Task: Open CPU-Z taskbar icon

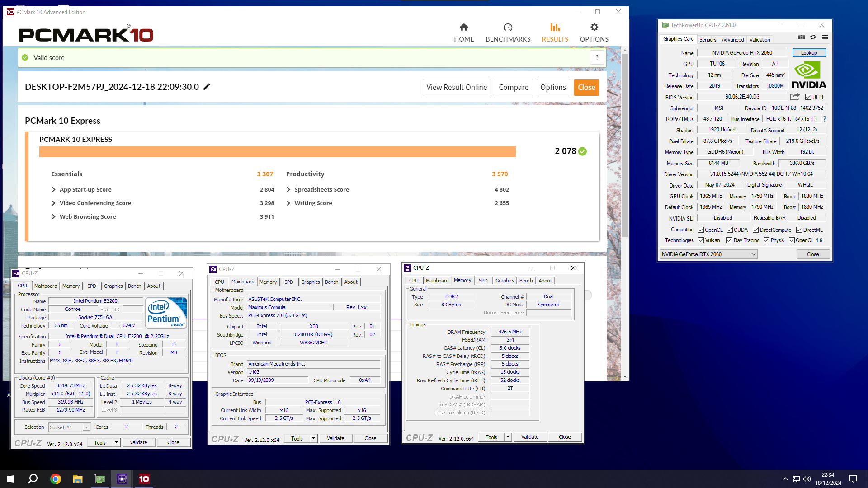Action: point(122,479)
